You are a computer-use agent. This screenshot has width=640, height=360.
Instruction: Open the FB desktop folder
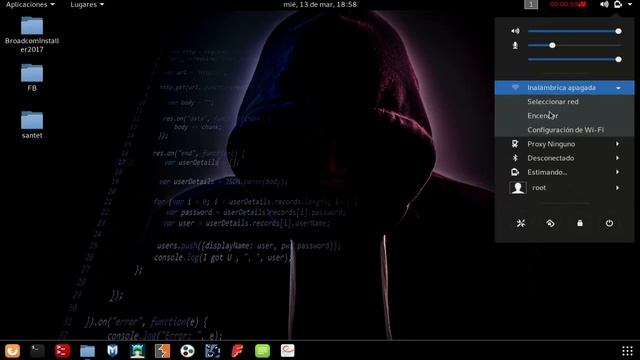[x=32, y=77]
